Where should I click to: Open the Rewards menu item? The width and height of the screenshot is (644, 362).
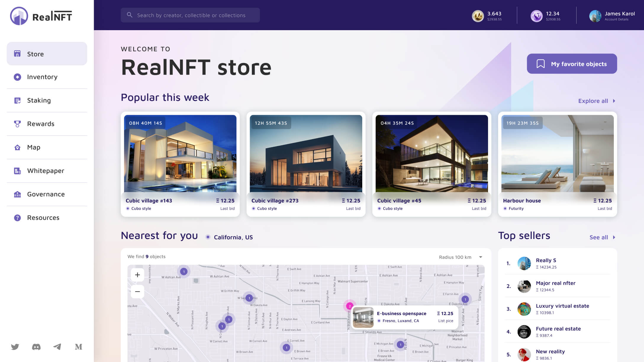[x=41, y=124]
